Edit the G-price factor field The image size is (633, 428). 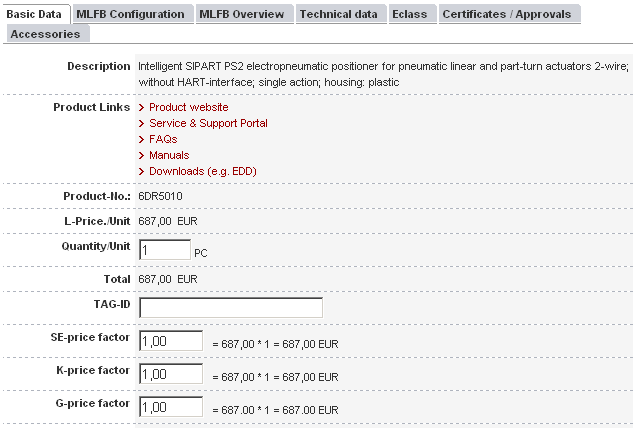(x=171, y=407)
